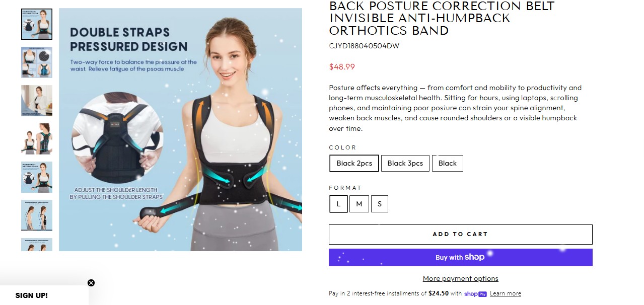Pick the single Black color option
The height and width of the screenshot is (305, 644).
448,163
